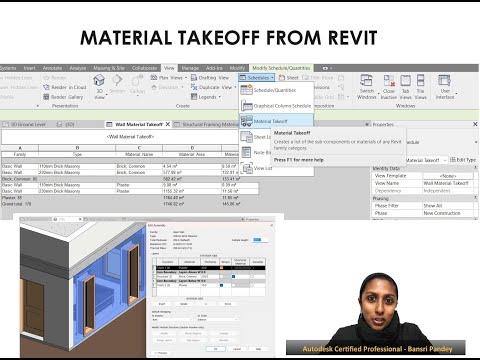Click the Plan Views icon
Image resolution: width=480 pixels, height=360 pixels.
[x=154, y=78]
